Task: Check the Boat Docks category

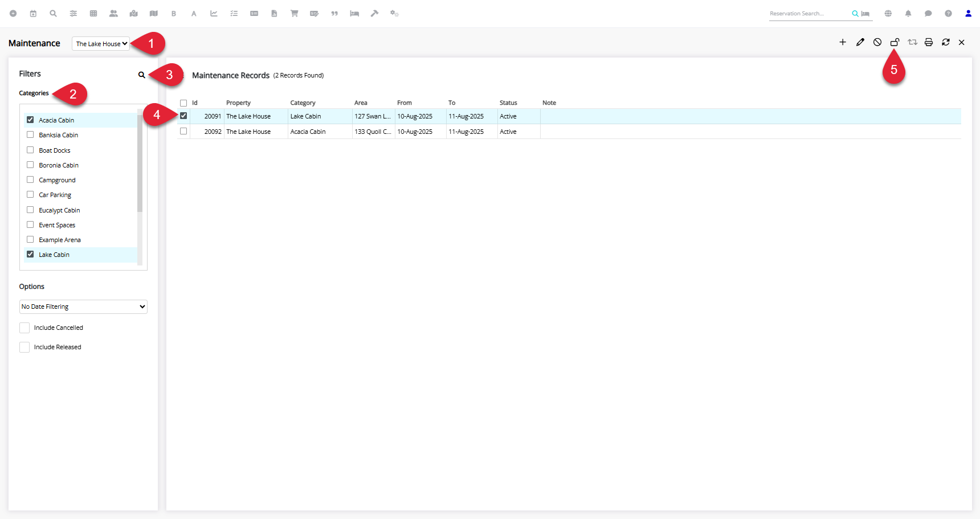Action: pyautogui.click(x=30, y=150)
